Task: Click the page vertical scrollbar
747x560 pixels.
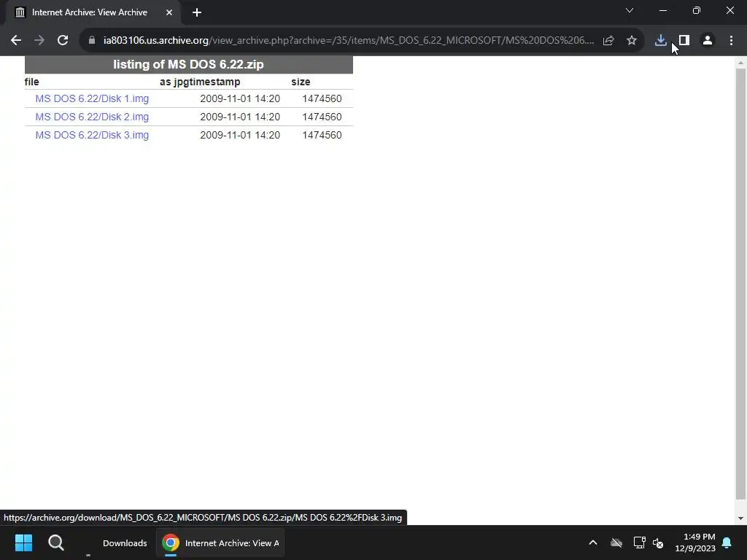Action: (740, 284)
